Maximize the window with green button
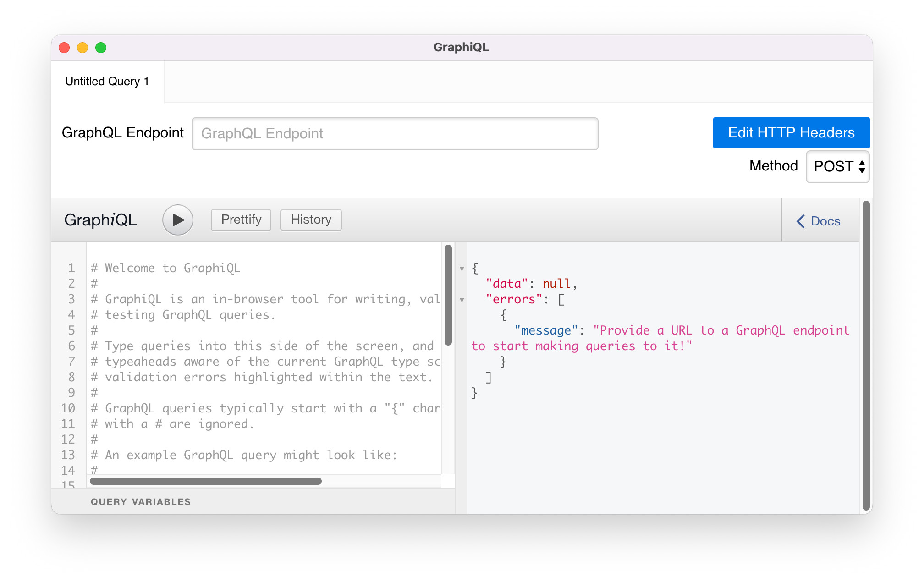The image size is (924, 582). click(x=101, y=48)
